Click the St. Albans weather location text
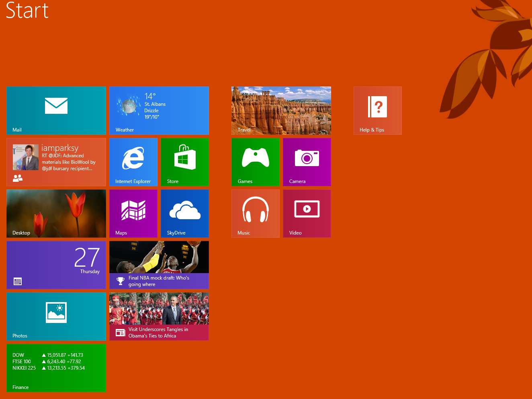Screen dimensions: 532x399 [155, 104]
